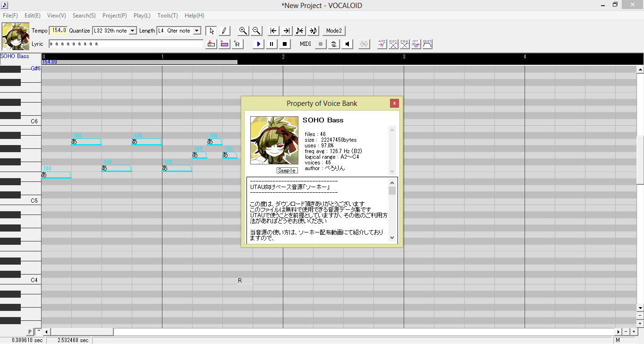
Task: Click the horizontal scrollbar left arrow
Action: (47, 332)
